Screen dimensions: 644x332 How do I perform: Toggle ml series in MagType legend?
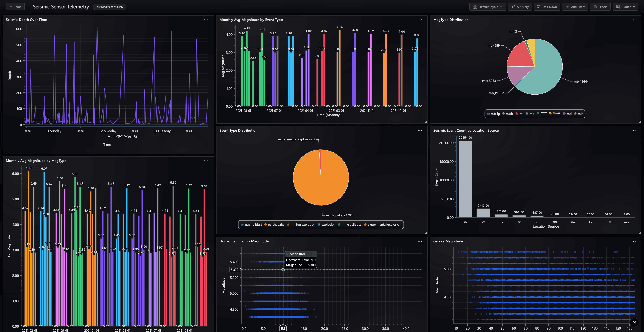[519, 114]
